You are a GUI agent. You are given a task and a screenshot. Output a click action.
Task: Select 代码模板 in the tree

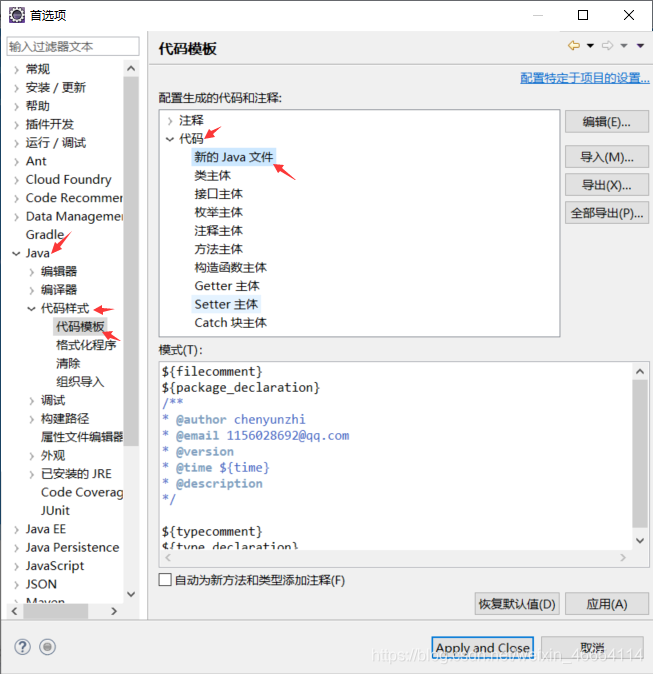[80, 327]
